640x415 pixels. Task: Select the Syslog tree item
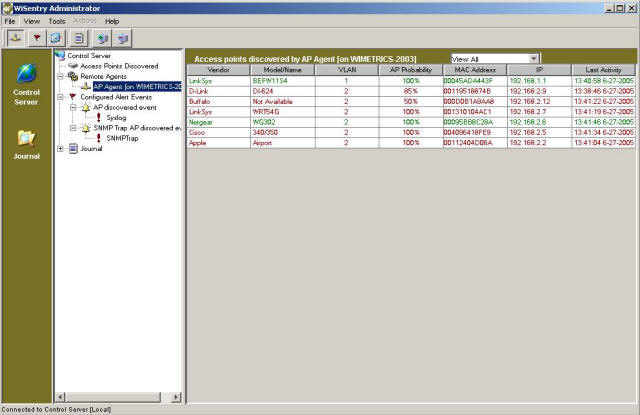(116, 118)
